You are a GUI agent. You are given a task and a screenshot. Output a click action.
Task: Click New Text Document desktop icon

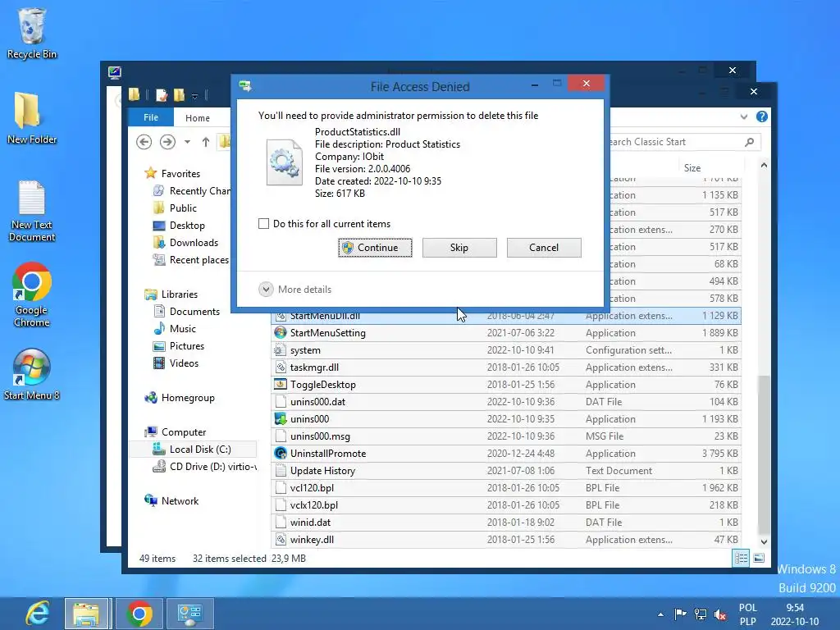[x=32, y=211]
